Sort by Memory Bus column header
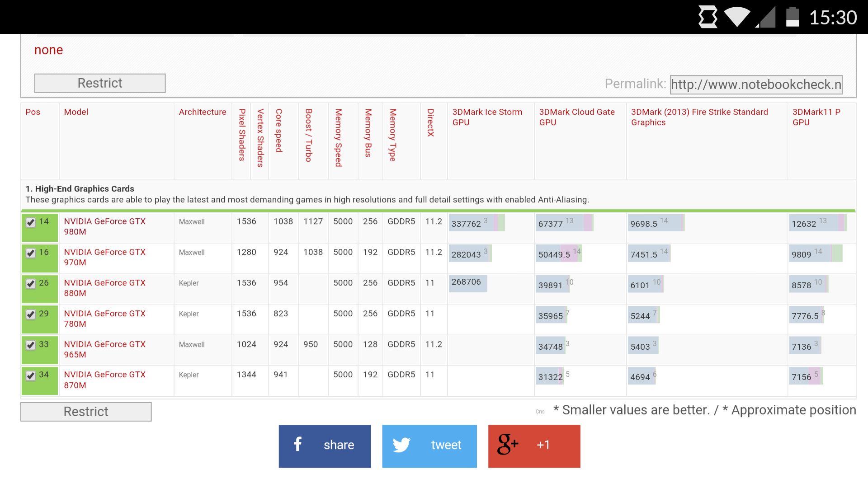Screen dimensions: 868x488 (368, 133)
